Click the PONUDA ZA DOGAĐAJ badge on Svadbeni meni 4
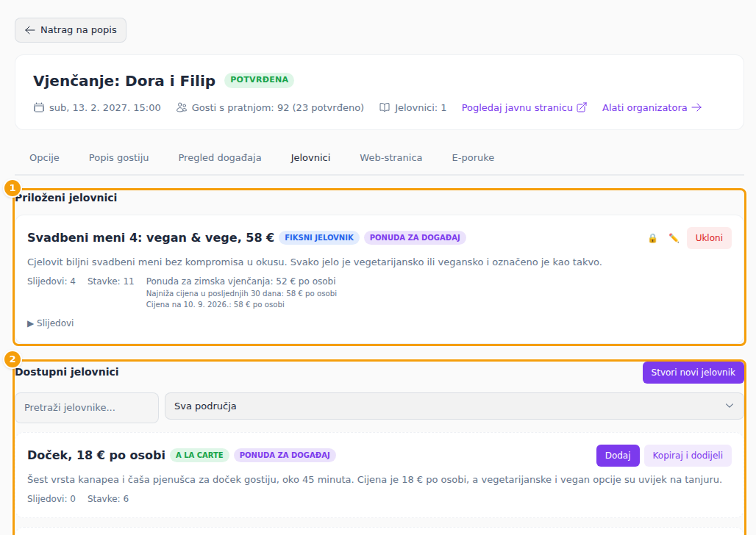 point(415,237)
